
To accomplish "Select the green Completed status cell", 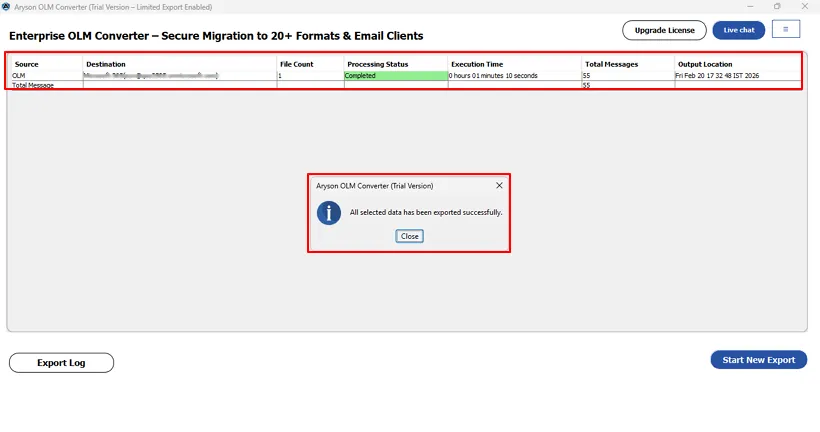I will [x=395, y=76].
